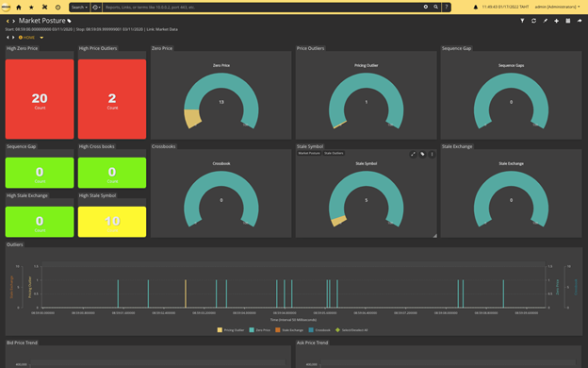Image resolution: width=588 pixels, height=368 pixels.
Task: Open the Search type dropdown
Action: [79, 8]
